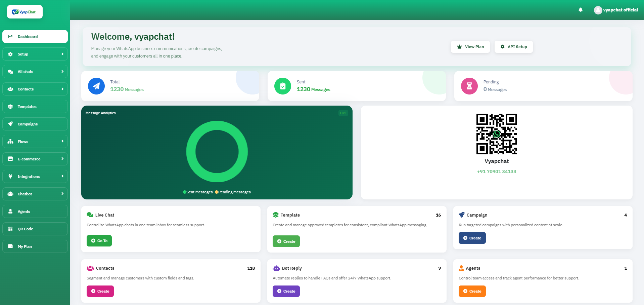Expand the Chatbot chevron
This screenshot has width=644, height=305.
pyautogui.click(x=62, y=194)
